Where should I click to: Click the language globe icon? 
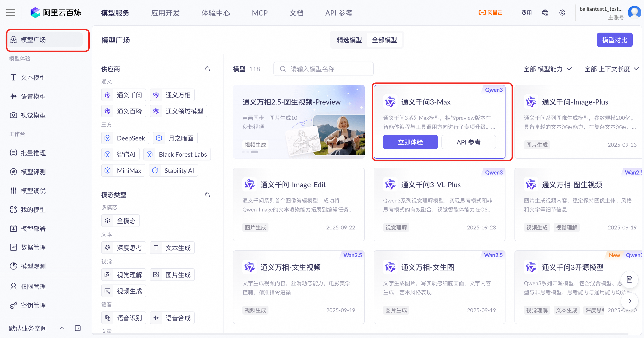[x=545, y=13]
